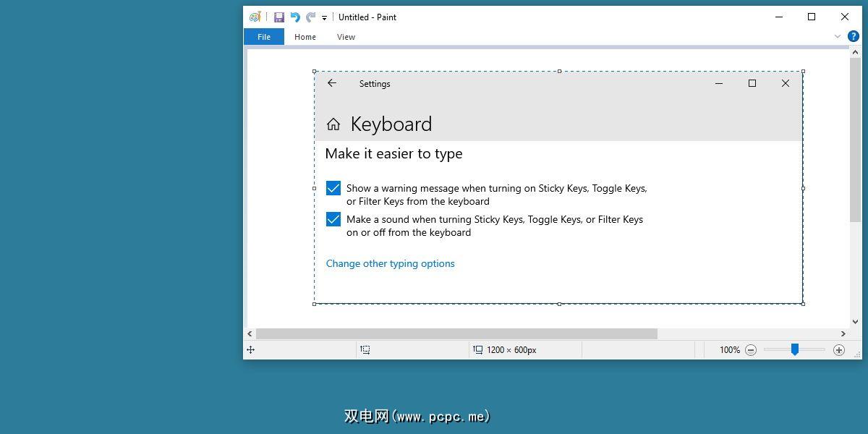The height and width of the screenshot is (434, 868).
Task: Minimize the Paint window
Action: [x=779, y=17]
